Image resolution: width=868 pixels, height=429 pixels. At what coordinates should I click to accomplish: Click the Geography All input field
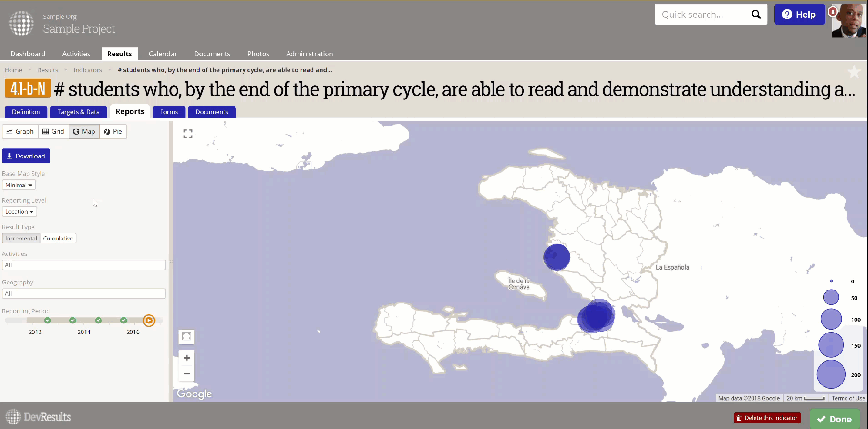click(84, 294)
